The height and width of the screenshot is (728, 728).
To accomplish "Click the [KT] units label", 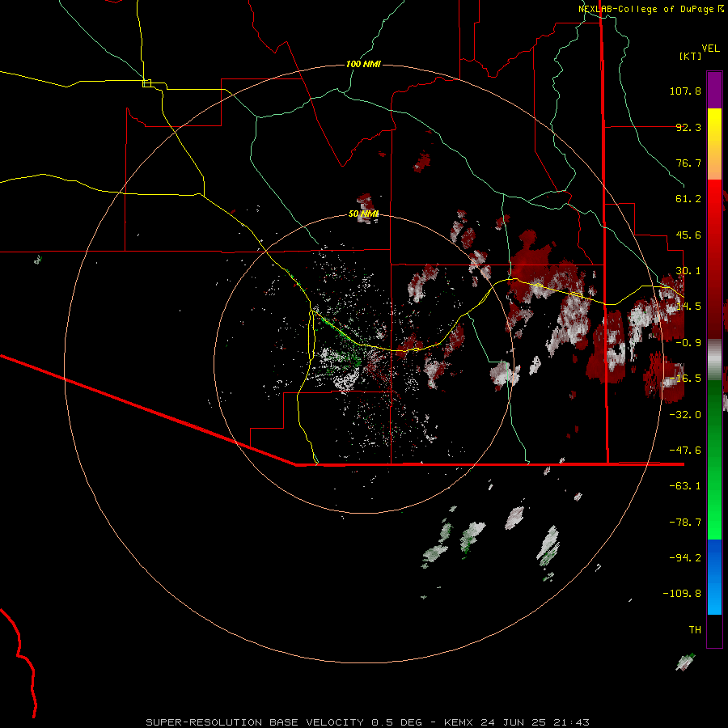I will pyautogui.click(x=690, y=56).
